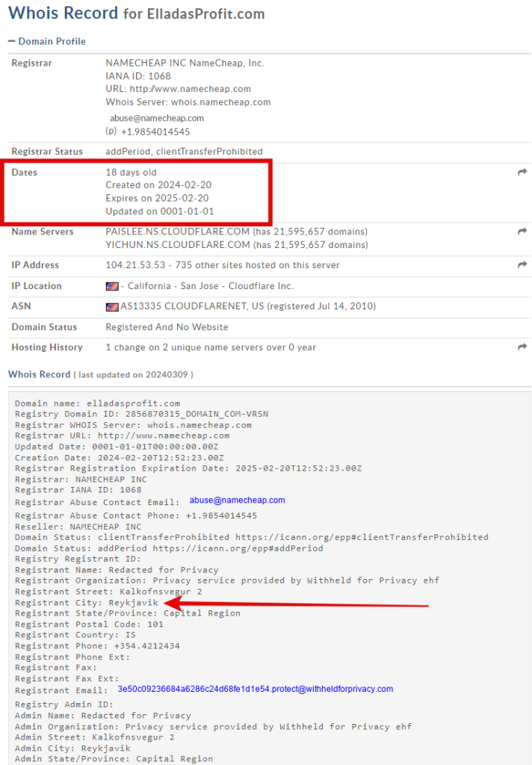Image resolution: width=532 pixels, height=765 pixels.
Task: Click the Registrar Status label
Action: pos(47,151)
